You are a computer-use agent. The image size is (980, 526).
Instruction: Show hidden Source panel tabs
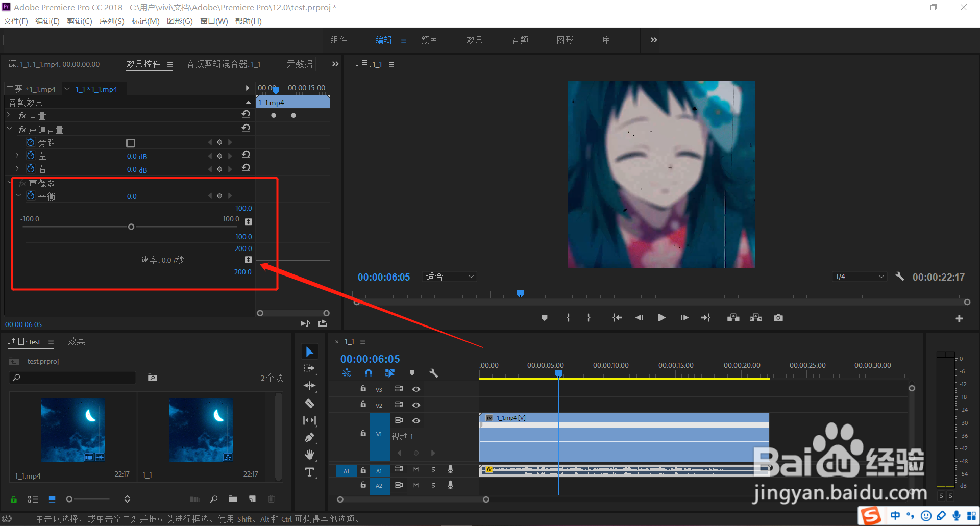pyautogui.click(x=335, y=64)
